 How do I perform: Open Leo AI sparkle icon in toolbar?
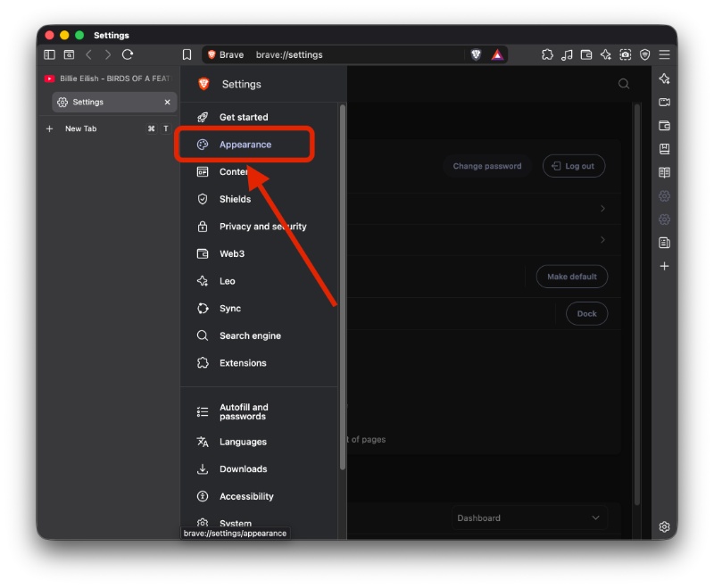click(x=606, y=54)
